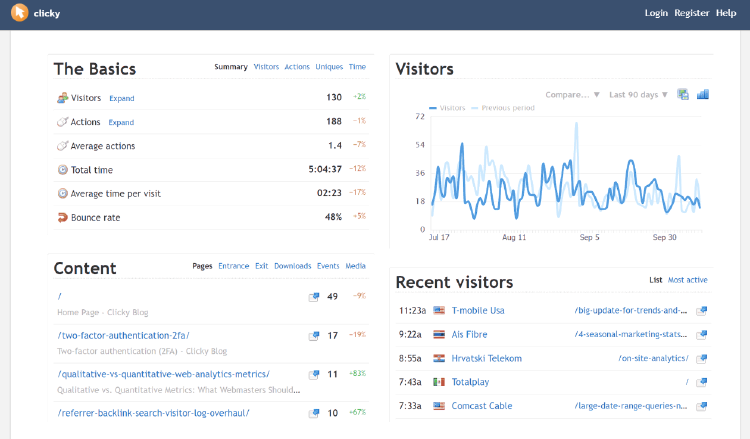The image size is (750, 439).
Task: Select the Uniques tab in The Basics
Action: click(328, 67)
